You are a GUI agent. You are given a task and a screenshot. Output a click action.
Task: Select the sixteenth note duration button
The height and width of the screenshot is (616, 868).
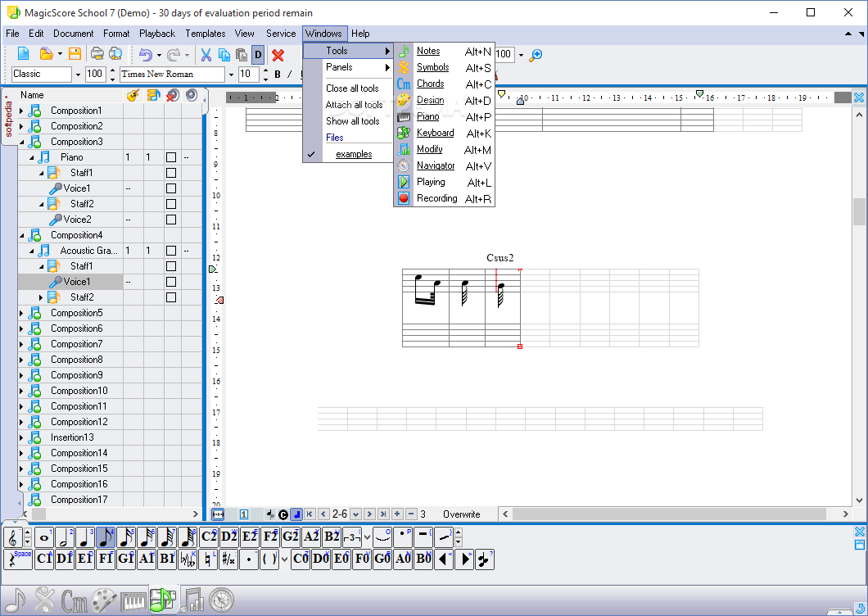(x=126, y=537)
